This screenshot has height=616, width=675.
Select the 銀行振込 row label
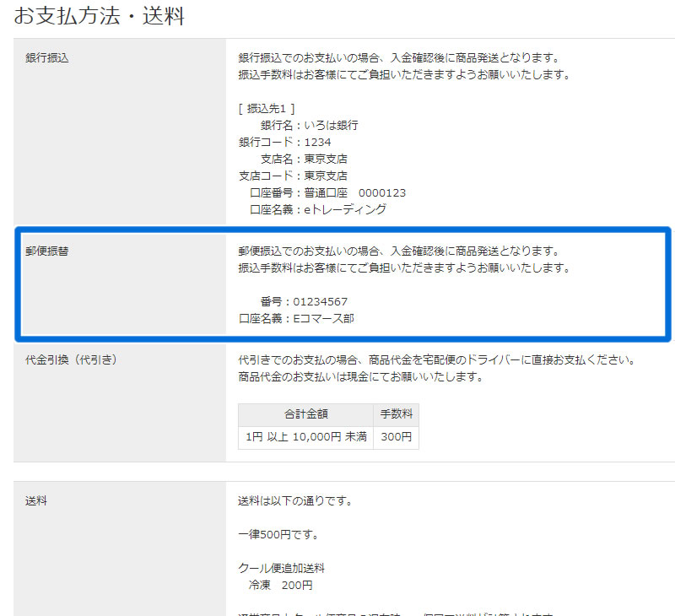(47, 57)
